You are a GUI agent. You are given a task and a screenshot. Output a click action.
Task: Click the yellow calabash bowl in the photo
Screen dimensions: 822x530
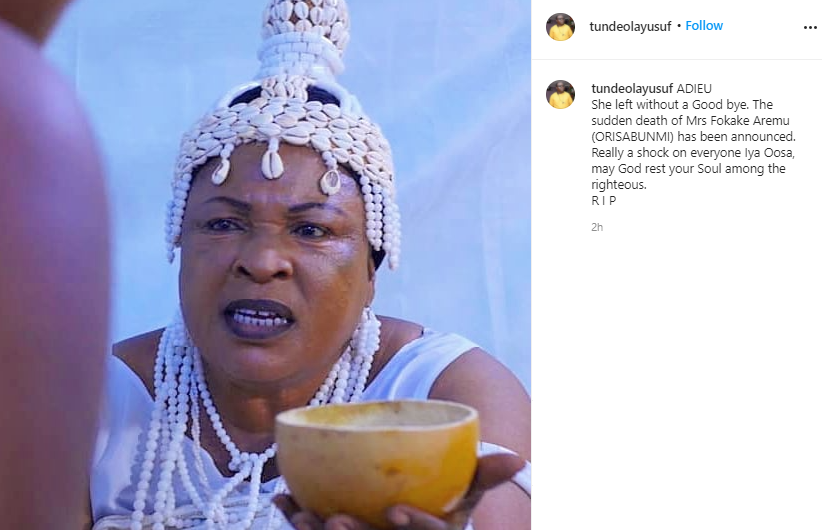click(377, 461)
